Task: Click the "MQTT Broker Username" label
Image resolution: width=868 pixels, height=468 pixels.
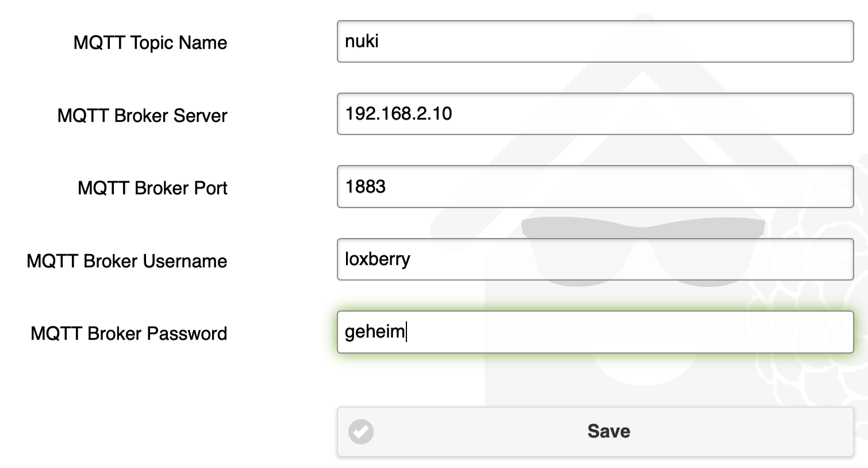Action: pyautogui.click(x=126, y=261)
